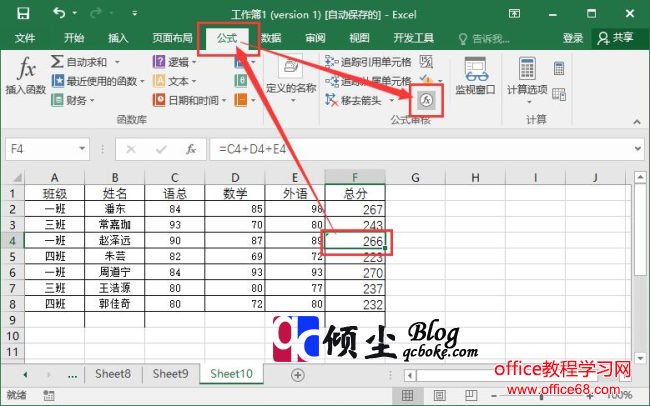This screenshot has width=650, height=406.
Task: Click the 插入函数 fx button
Action: tap(26, 75)
